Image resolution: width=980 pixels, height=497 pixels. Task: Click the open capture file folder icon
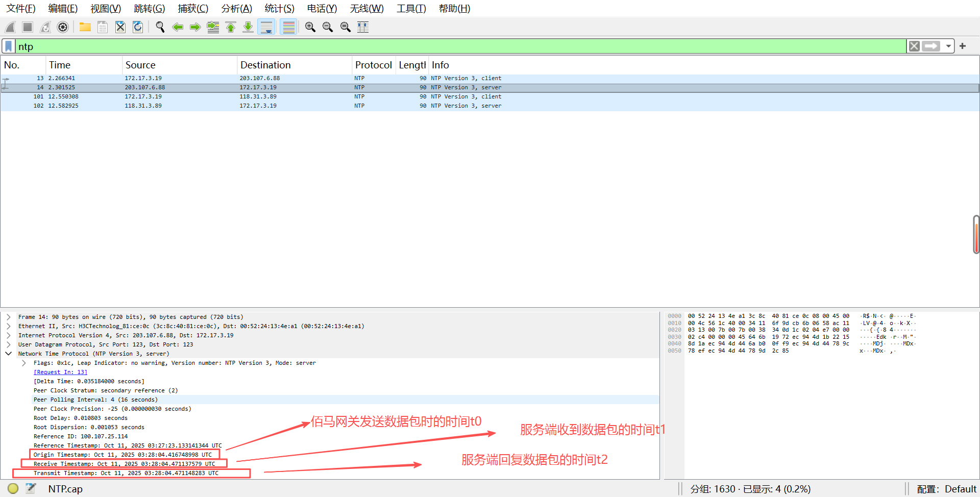coord(85,27)
